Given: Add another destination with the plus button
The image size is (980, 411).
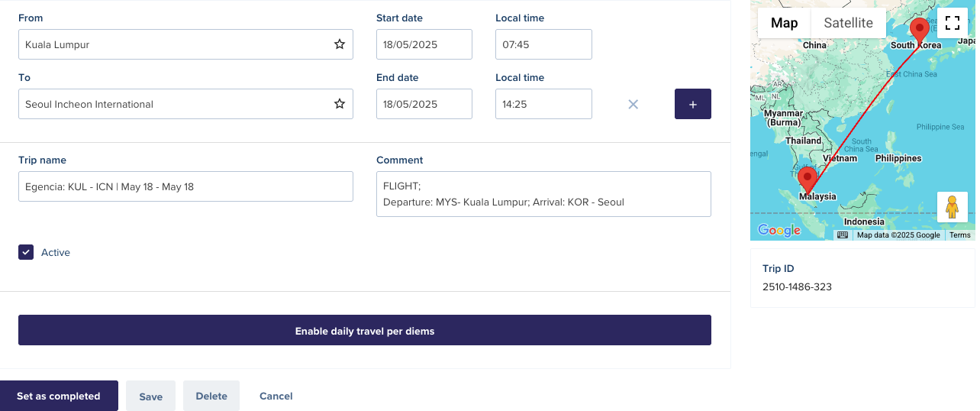Looking at the screenshot, I should coord(693,104).
